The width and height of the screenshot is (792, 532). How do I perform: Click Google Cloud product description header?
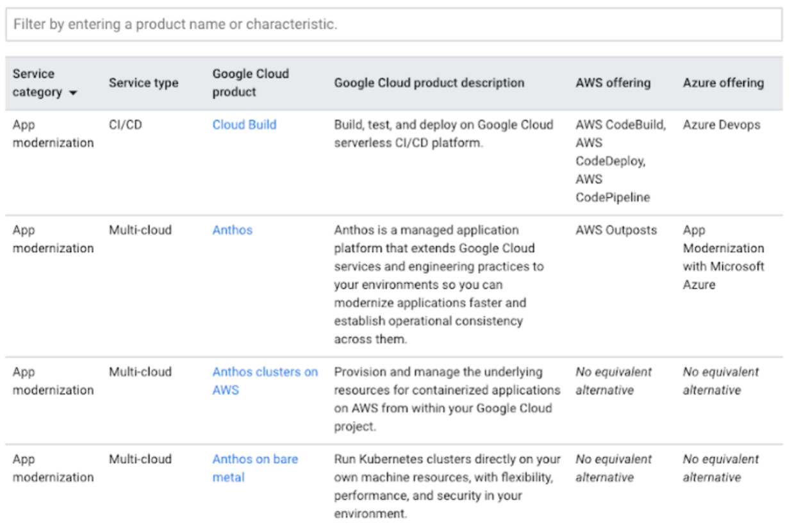click(429, 83)
